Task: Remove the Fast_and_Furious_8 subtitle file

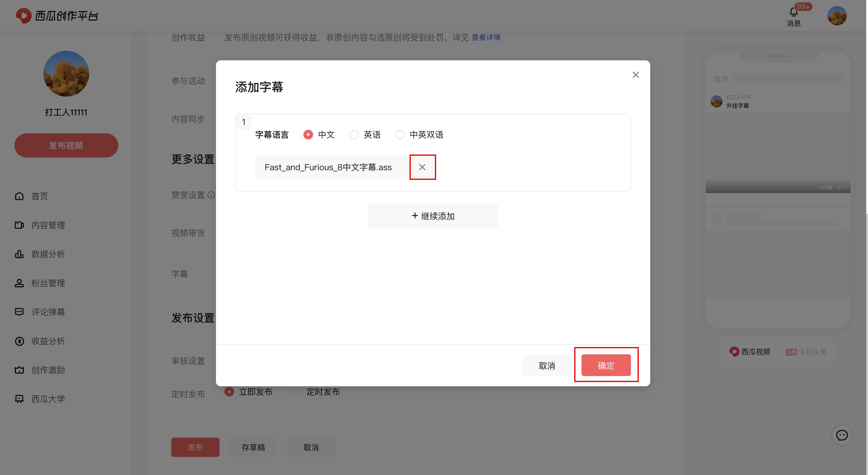Action: [x=423, y=167]
